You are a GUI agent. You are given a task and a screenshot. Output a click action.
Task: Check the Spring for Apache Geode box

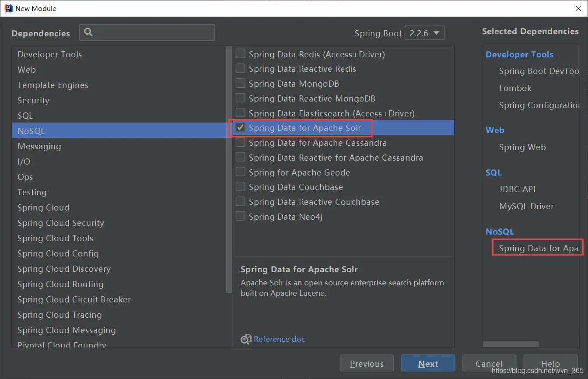[x=240, y=172]
